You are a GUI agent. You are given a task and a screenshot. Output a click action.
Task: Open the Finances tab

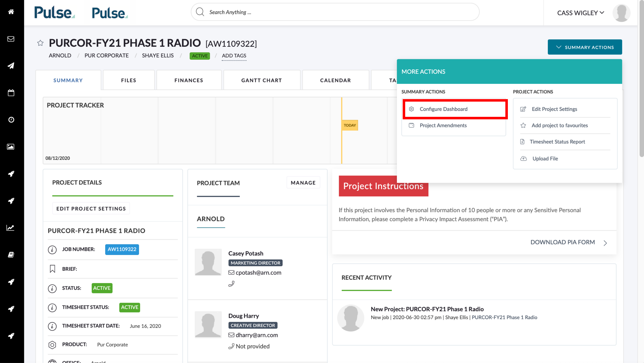[189, 80]
